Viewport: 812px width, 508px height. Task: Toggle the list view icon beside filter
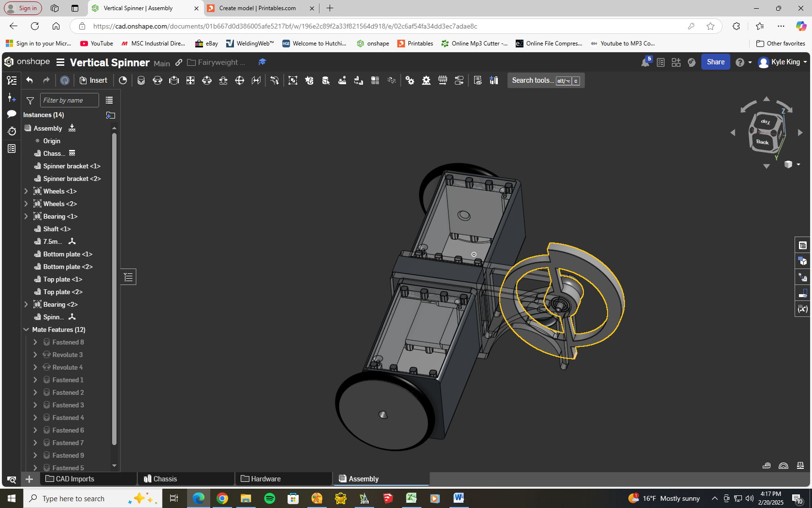[109, 101]
